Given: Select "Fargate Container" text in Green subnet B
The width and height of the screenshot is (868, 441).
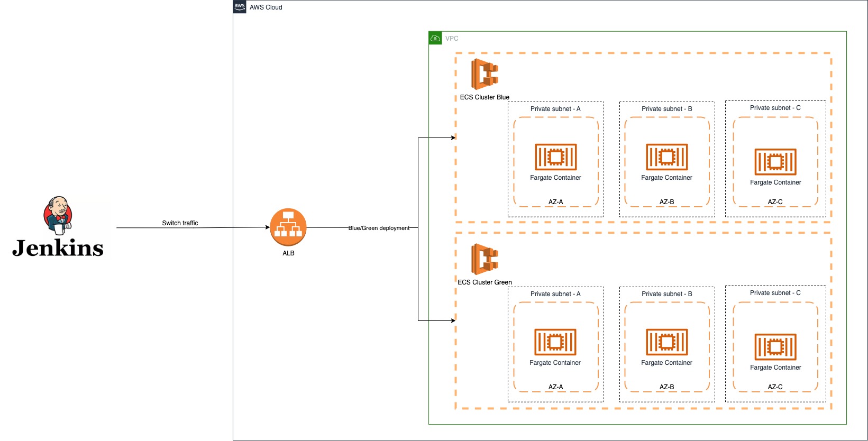Looking at the screenshot, I should pos(667,363).
